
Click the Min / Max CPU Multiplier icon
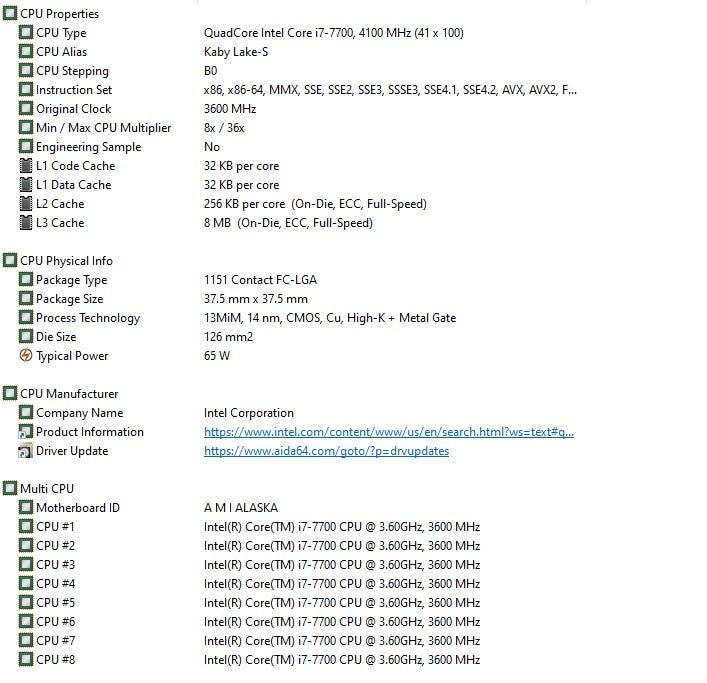coord(26,127)
